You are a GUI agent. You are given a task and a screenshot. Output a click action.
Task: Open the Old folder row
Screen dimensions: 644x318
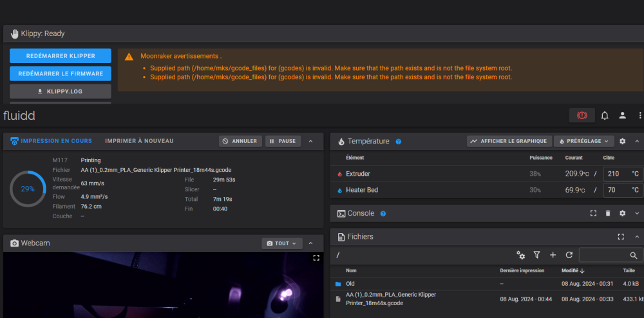coord(487,284)
